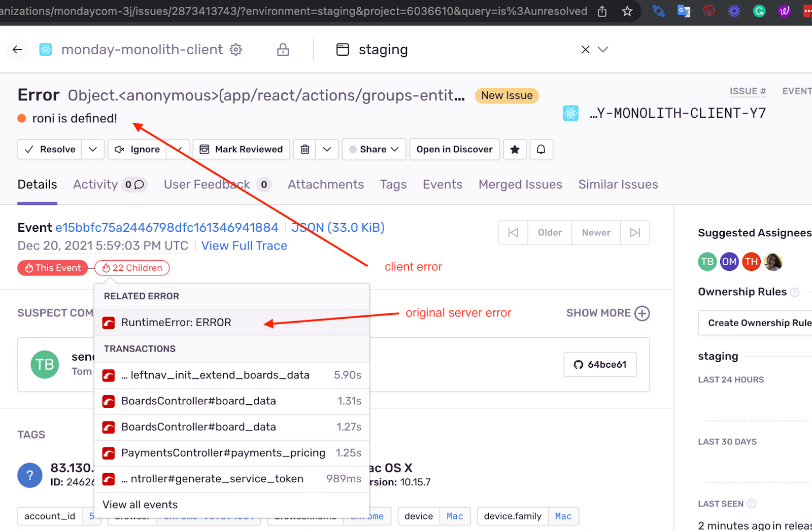The image size is (812, 531).
Task: Click Create Ownership Rule button
Action: pos(755,323)
